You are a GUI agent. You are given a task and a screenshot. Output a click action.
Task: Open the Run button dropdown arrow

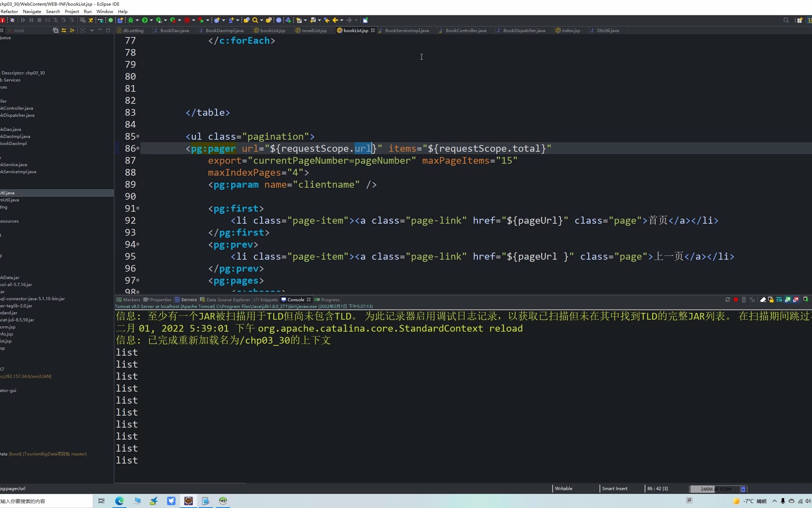(151, 20)
